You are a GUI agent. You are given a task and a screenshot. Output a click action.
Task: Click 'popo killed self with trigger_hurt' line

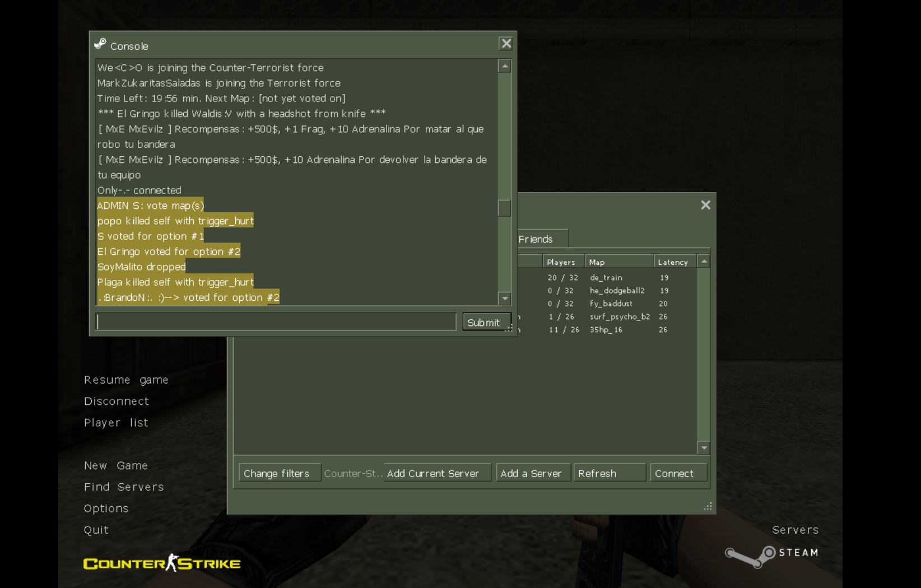click(x=175, y=221)
